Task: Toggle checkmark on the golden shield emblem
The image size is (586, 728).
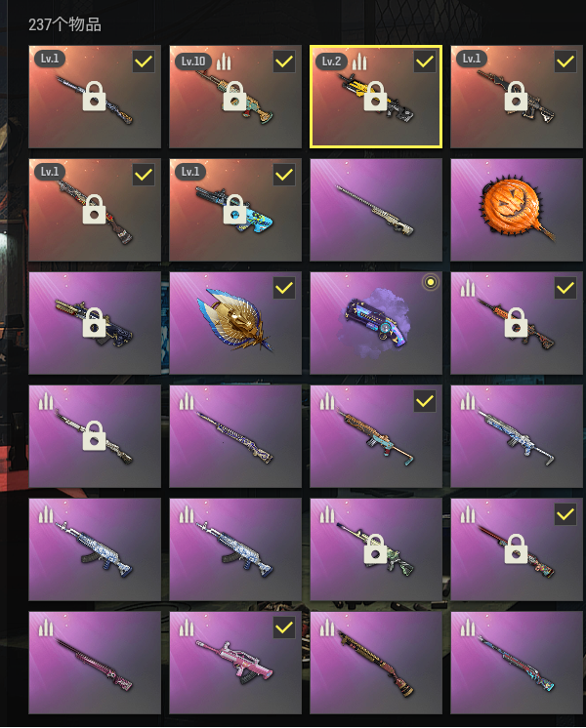Action: [284, 288]
